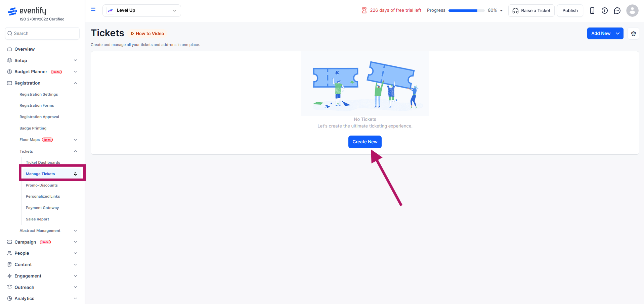Image resolution: width=644 pixels, height=304 pixels.
Task: Click the pin icon on Manage Tickets
Action: 75,174
